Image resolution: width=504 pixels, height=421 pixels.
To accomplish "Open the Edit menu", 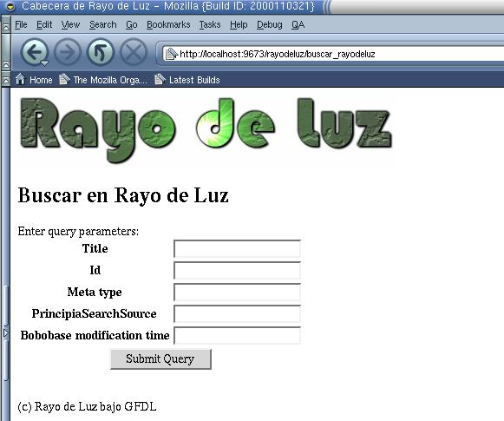I will 44,25.
